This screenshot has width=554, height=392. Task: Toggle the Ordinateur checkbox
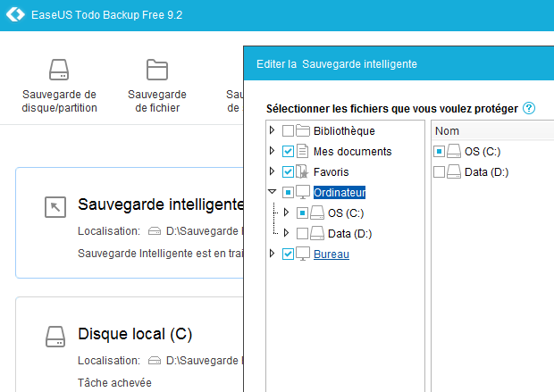[x=288, y=192]
